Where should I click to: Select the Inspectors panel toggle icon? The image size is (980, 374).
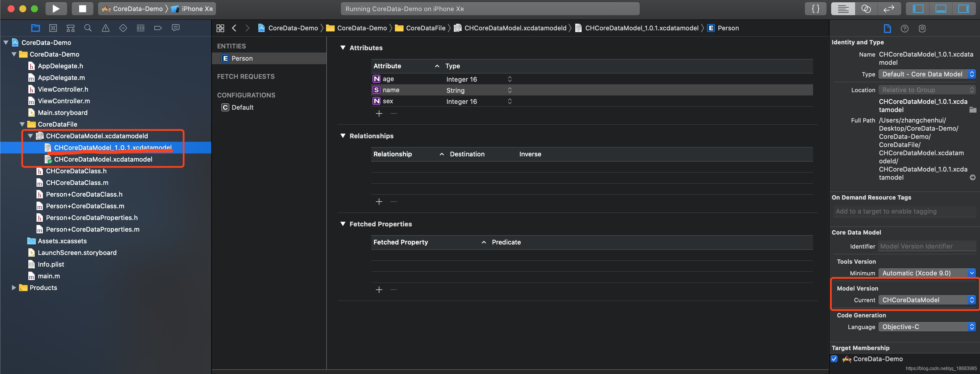(964, 9)
